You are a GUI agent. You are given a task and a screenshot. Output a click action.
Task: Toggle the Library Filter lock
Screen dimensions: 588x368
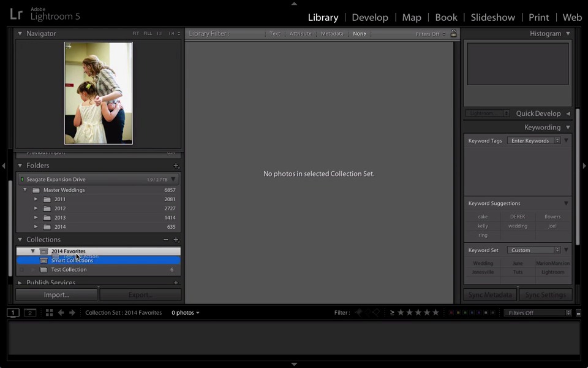[453, 33]
